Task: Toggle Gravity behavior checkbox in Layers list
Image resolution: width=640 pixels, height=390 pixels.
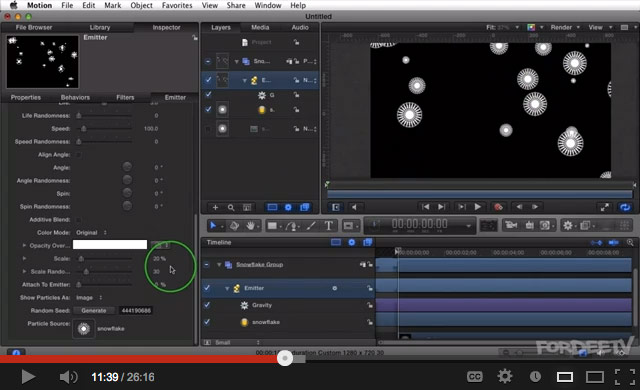Action: tap(208, 95)
